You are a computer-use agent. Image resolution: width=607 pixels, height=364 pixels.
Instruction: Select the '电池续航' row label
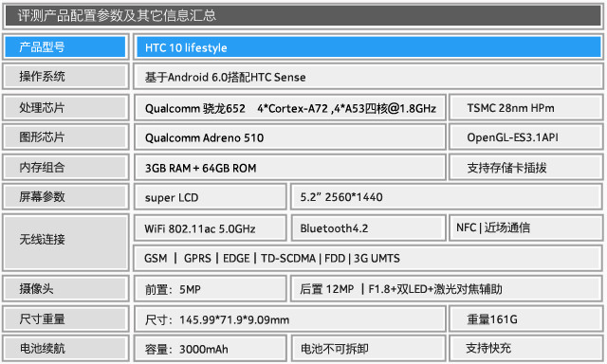(x=65, y=349)
